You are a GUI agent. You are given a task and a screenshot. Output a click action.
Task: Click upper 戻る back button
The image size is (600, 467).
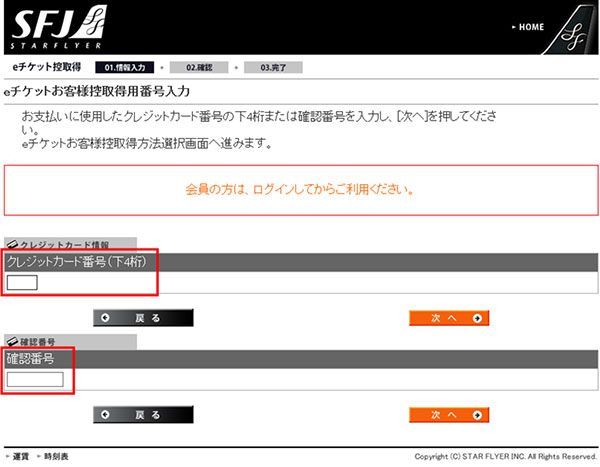(143, 318)
